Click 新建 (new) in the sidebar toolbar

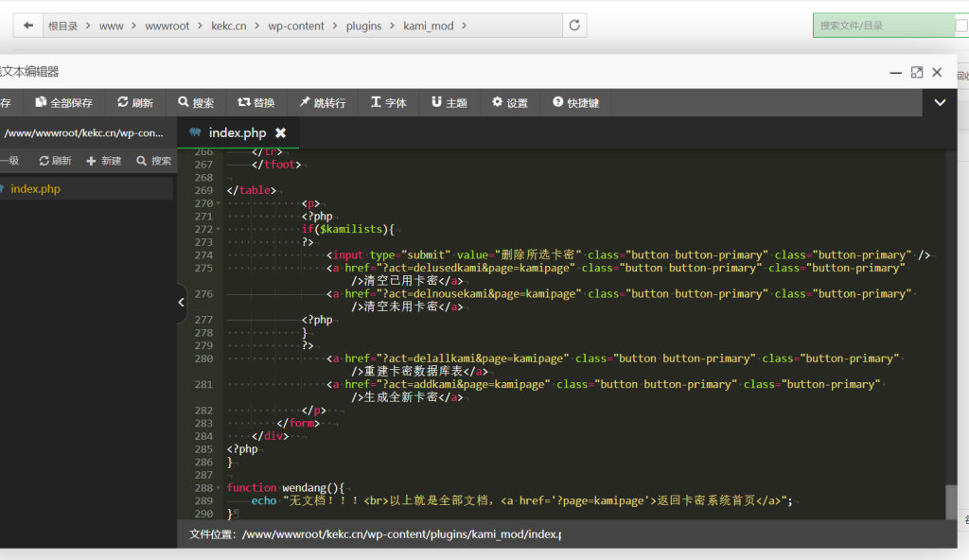point(104,161)
